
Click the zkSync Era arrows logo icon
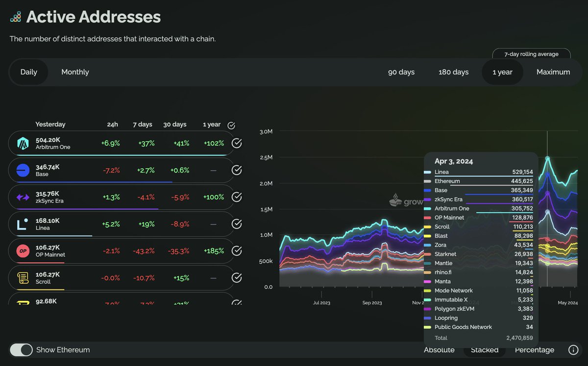pos(23,197)
